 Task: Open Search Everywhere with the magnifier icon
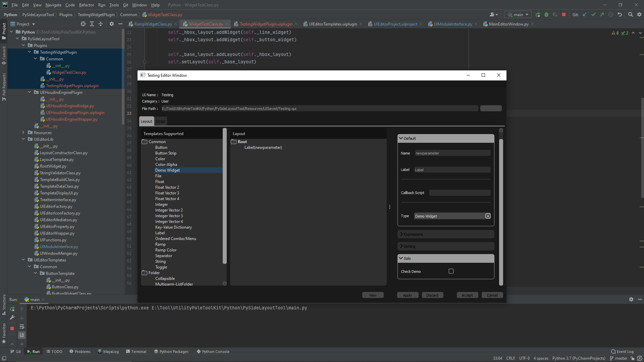click(630, 14)
